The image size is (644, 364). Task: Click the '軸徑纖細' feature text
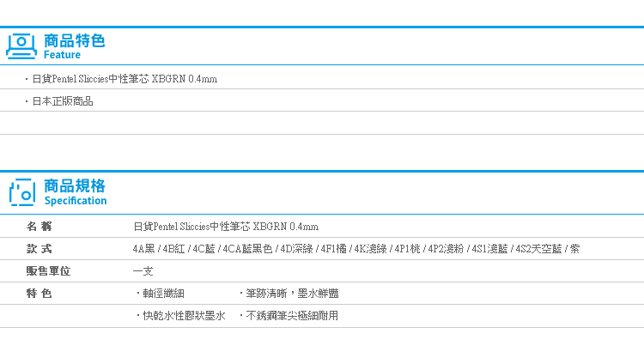163,294
